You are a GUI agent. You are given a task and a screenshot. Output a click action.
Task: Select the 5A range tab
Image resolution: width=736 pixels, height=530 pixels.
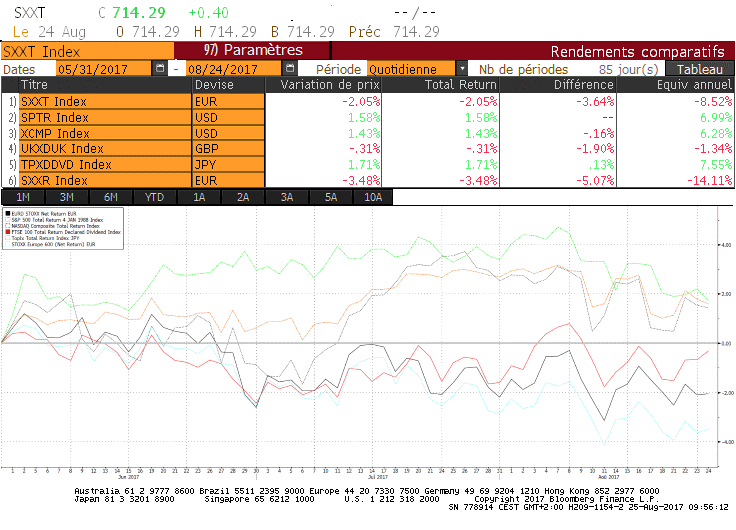pos(331,197)
